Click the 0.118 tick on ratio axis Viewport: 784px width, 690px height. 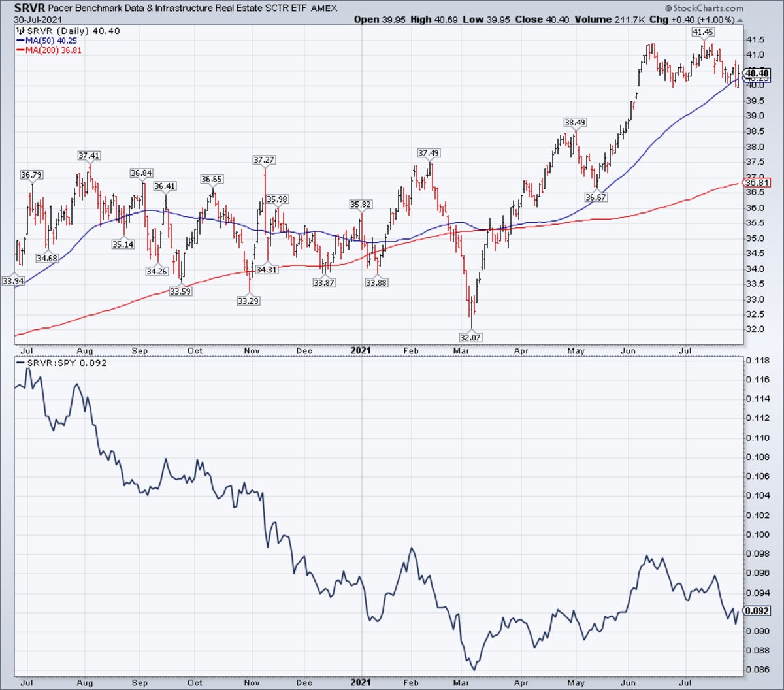[758, 361]
